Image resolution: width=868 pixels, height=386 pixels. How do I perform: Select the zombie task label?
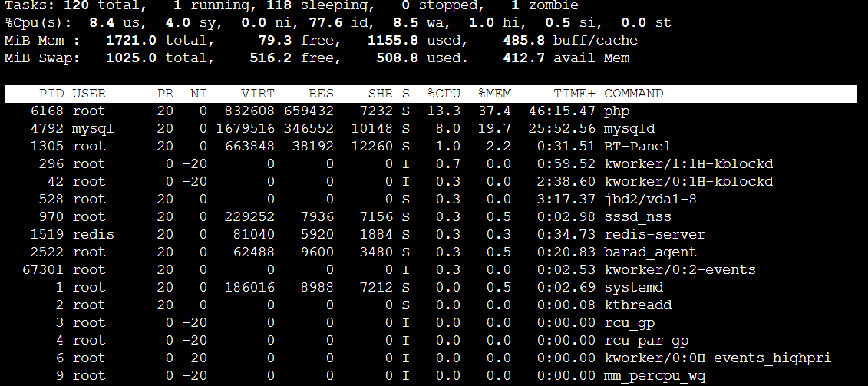553,6
